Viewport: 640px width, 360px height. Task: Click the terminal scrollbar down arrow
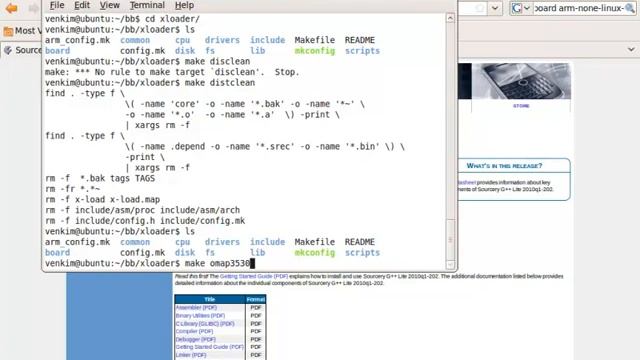pyautogui.click(x=450, y=264)
